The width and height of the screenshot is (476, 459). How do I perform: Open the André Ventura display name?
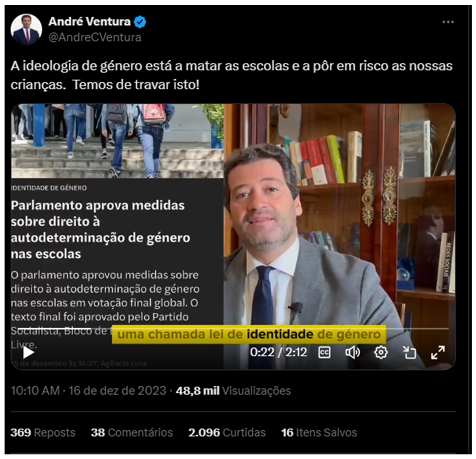point(90,22)
